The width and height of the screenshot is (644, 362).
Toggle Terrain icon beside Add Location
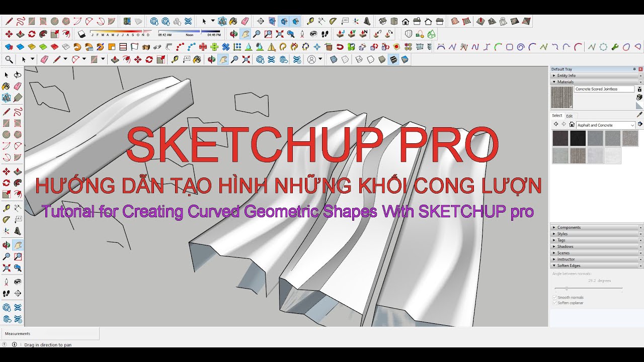click(138, 21)
